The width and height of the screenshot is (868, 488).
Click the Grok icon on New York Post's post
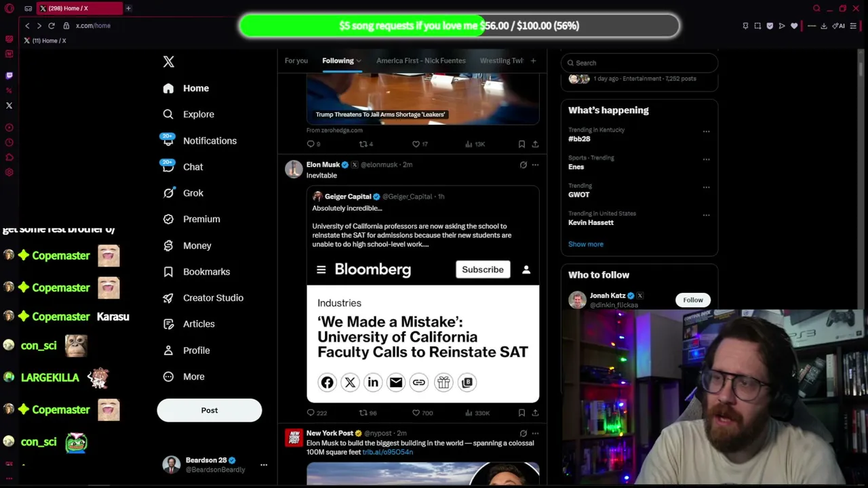coord(523,433)
